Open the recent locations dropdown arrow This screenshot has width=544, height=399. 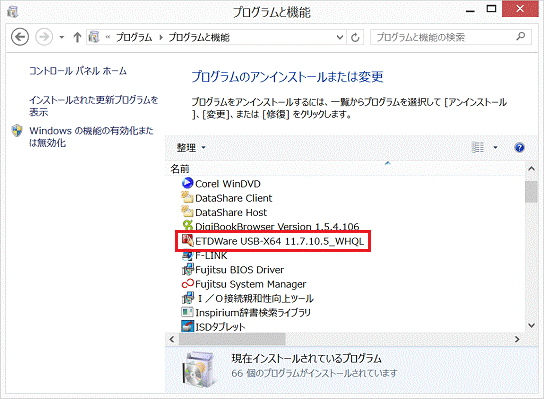[62, 37]
